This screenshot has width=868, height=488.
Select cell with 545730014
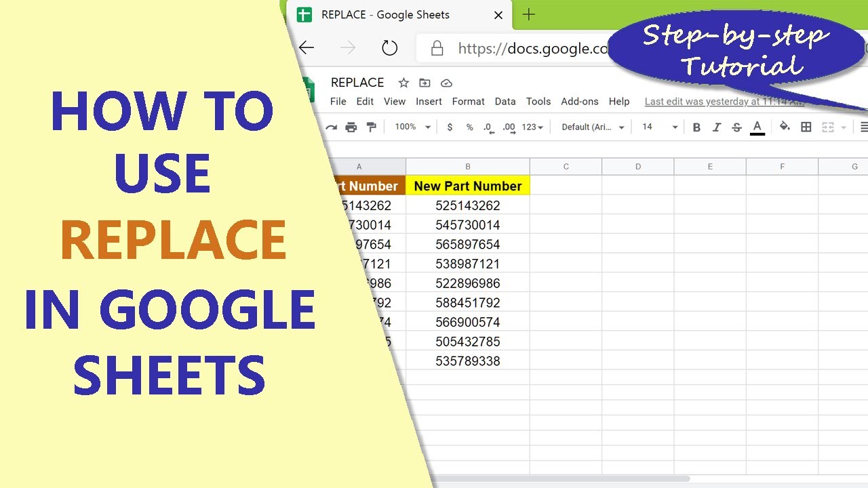[x=468, y=225]
